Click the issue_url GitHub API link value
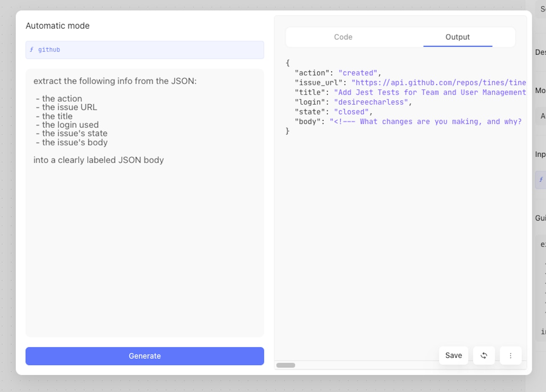 click(438, 83)
